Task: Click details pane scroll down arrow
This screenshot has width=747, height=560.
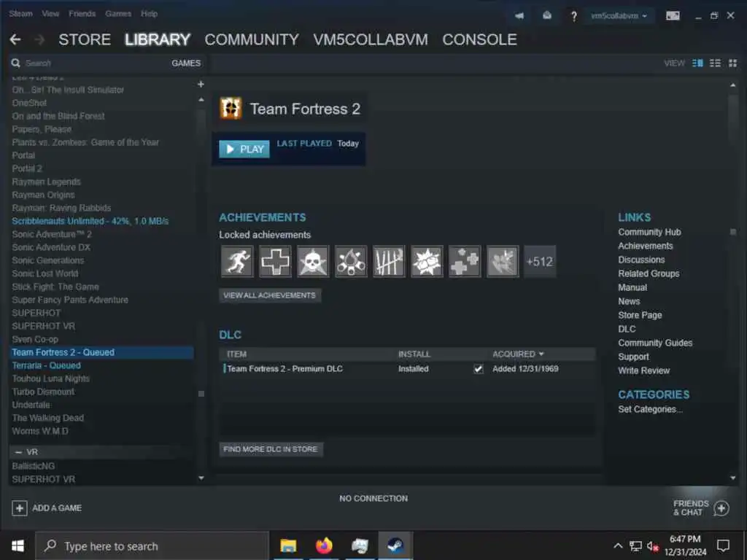Action: pos(732,478)
